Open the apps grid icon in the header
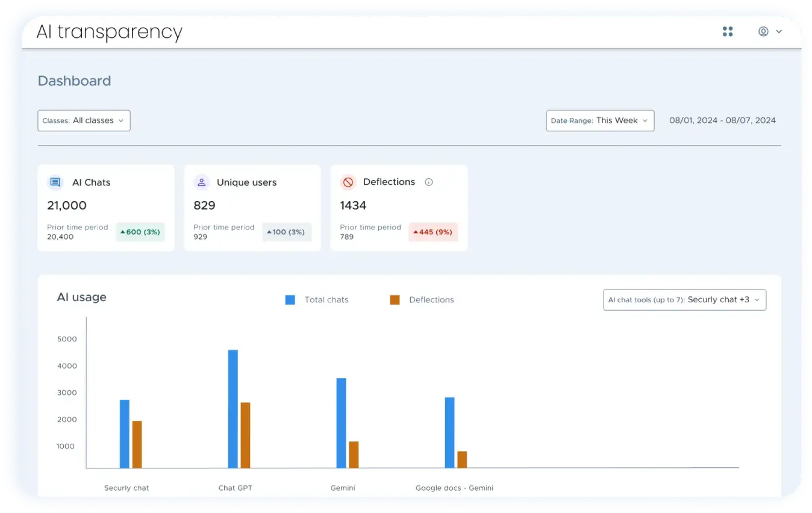 tap(728, 31)
